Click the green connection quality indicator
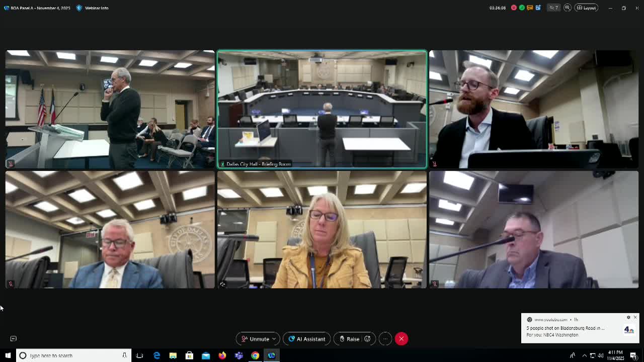The height and width of the screenshot is (362, 644). [x=522, y=8]
